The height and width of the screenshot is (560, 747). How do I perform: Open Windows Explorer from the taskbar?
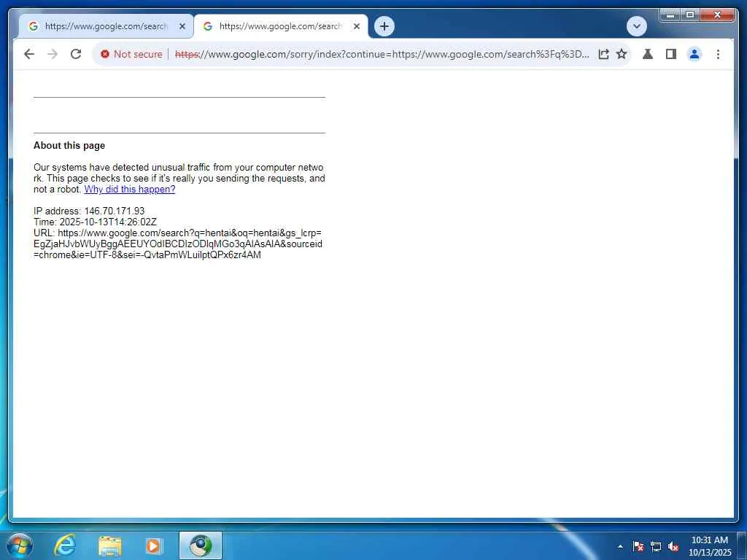click(x=109, y=545)
